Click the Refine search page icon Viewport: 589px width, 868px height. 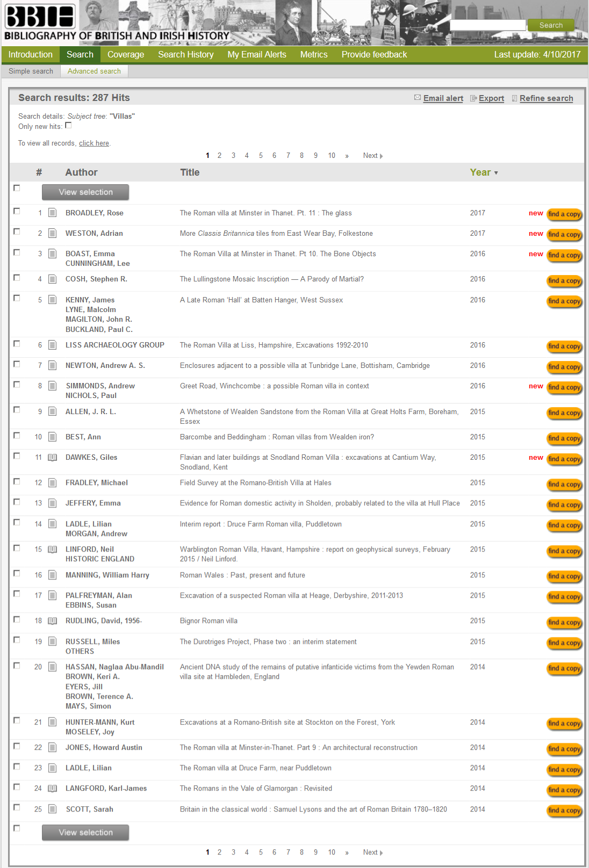(514, 98)
